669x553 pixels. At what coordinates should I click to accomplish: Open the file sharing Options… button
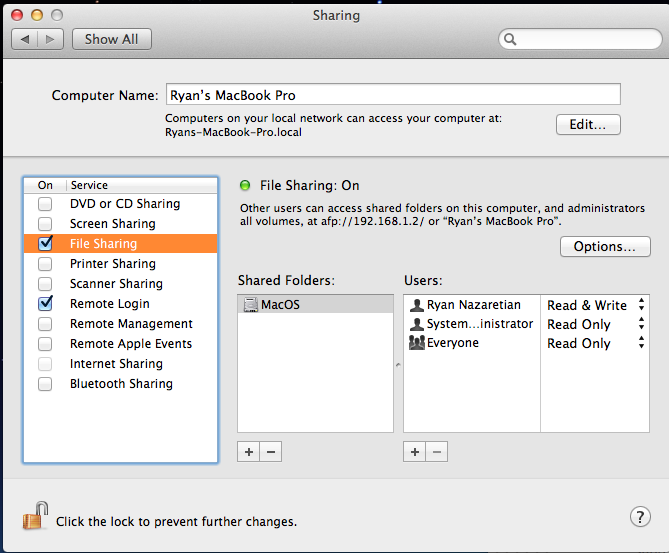coord(605,246)
